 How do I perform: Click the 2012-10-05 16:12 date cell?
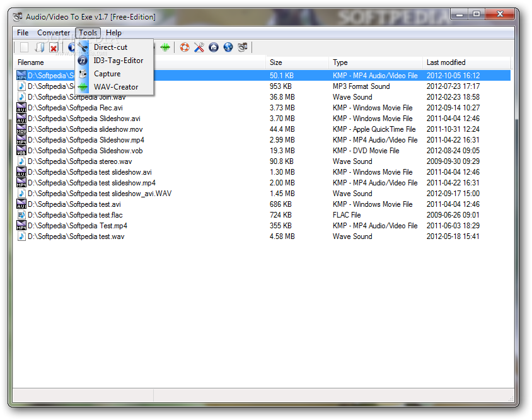click(x=453, y=76)
